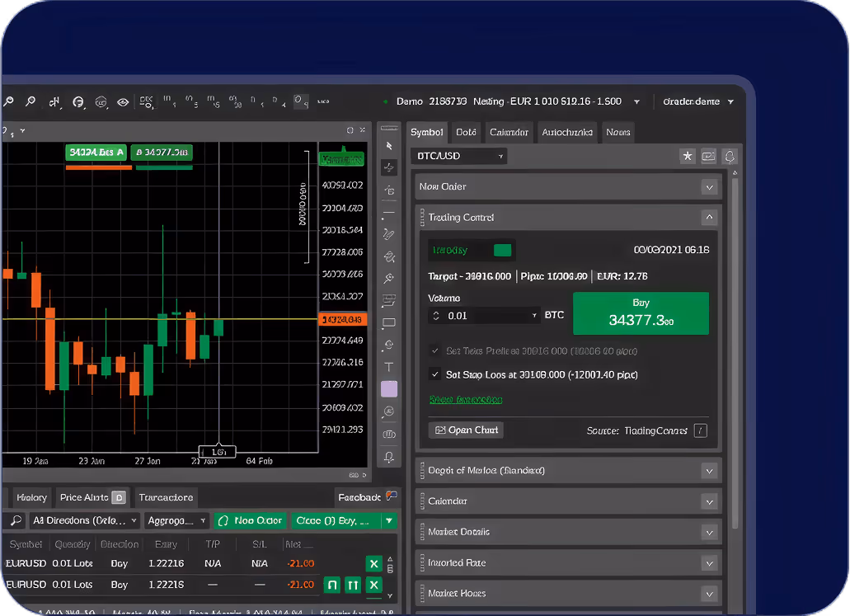This screenshot has height=616, width=850.
Task: Click the Volume input field showing 0.01
Action: tap(483, 315)
